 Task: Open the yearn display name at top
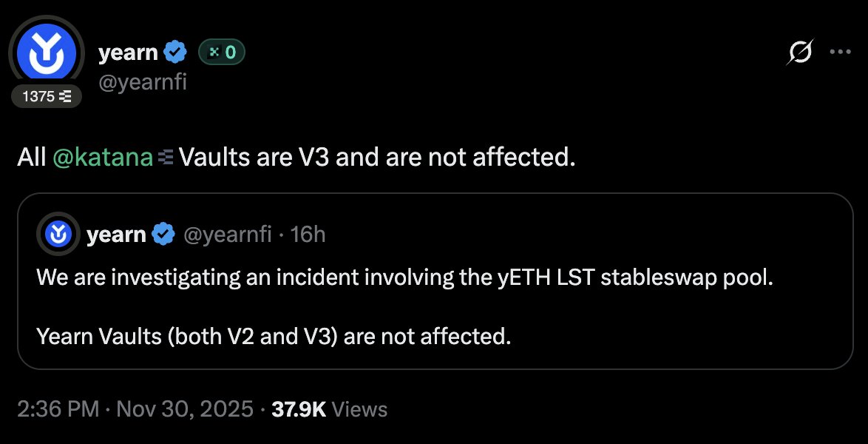coord(128,53)
